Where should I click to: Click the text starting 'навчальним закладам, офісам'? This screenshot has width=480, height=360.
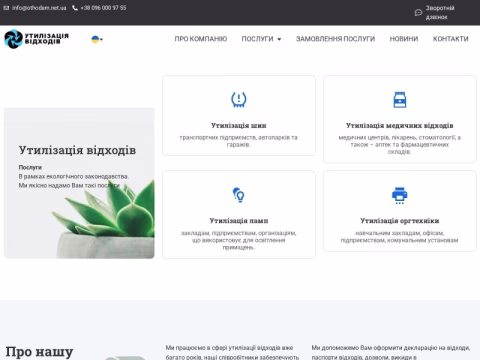click(400, 237)
